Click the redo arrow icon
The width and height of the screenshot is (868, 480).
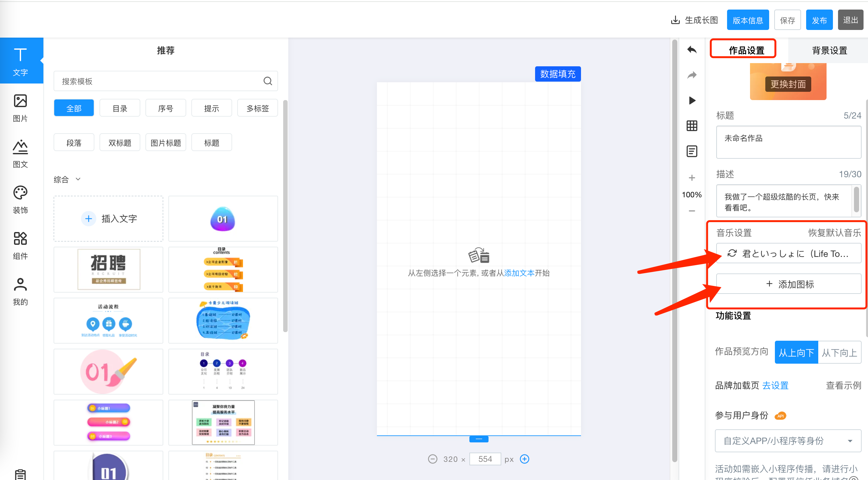(691, 75)
